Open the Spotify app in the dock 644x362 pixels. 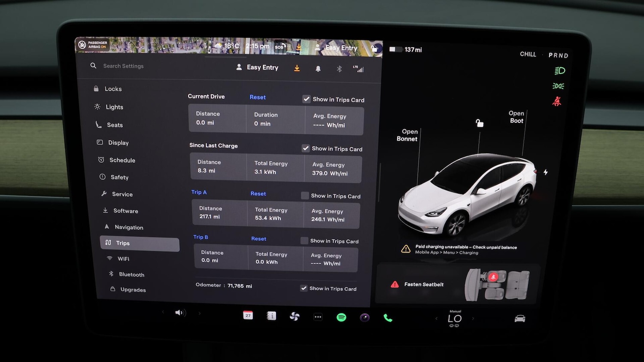[341, 317]
